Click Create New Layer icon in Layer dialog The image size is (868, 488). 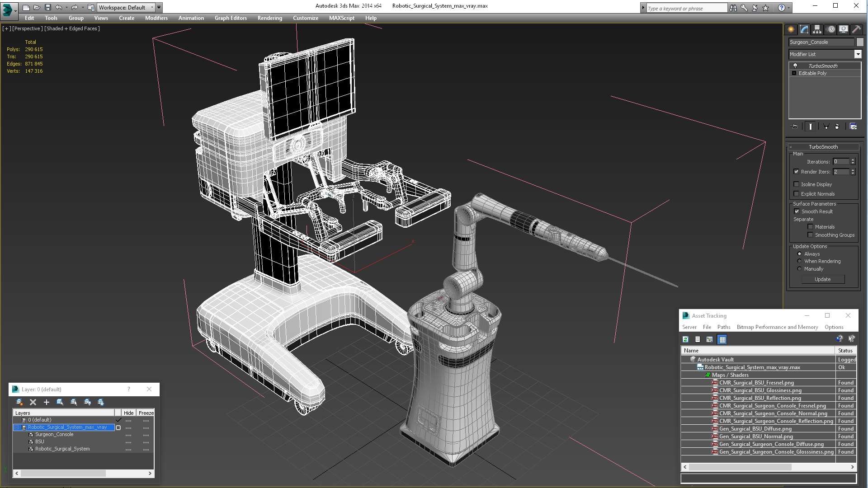pyautogui.click(x=19, y=402)
